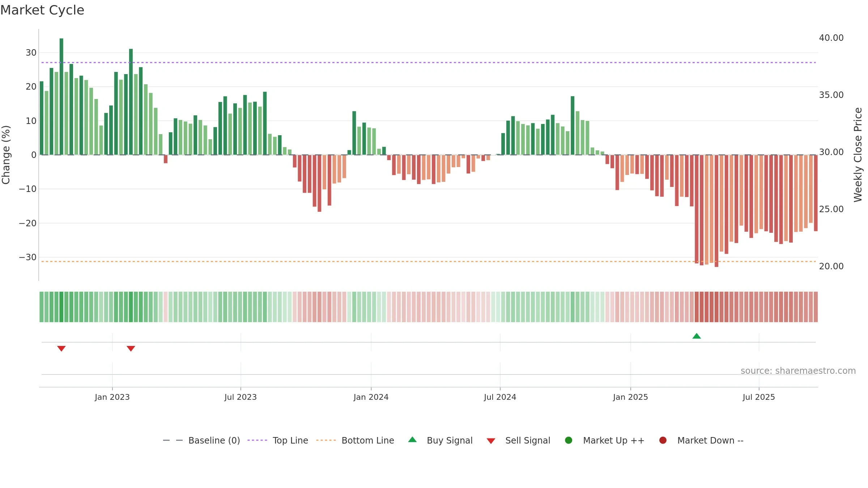Click the Market Up ++ legend label
868x488 pixels.
click(x=614, y=440)
